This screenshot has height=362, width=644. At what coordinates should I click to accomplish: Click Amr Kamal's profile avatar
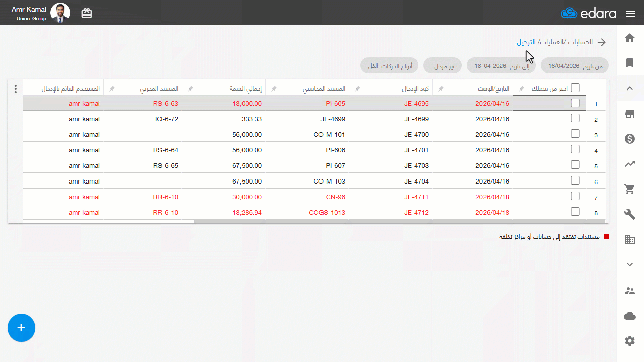(x=60, y=13)
